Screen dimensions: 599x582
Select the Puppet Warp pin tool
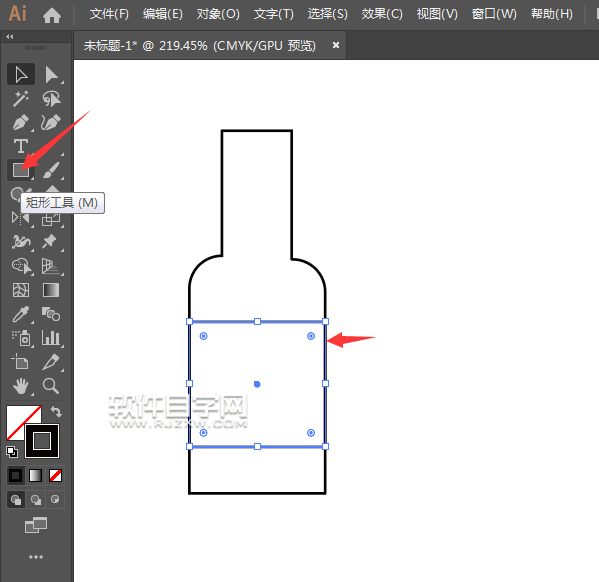coord(51,242)
